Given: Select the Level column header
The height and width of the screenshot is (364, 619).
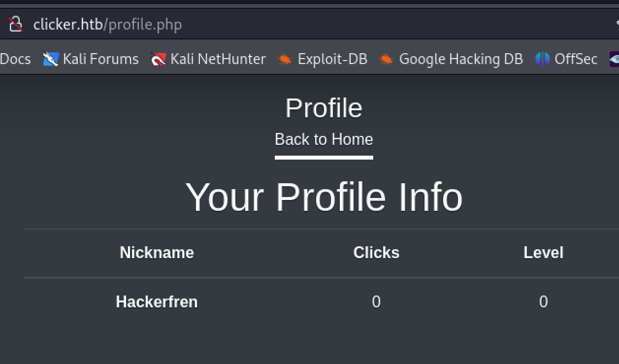Looking at the screenshot, I should coord(543,253).
